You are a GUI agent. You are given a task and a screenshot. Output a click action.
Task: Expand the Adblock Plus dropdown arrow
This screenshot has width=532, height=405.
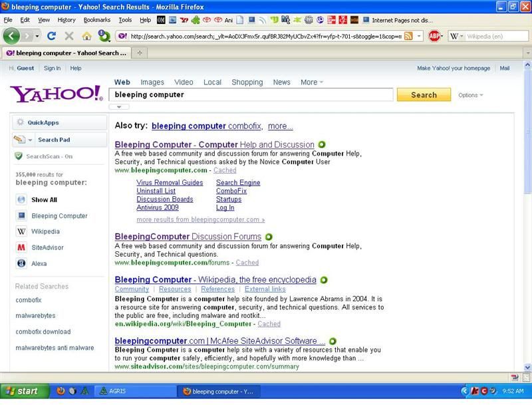pyautogui.click(x=442, y=36)
